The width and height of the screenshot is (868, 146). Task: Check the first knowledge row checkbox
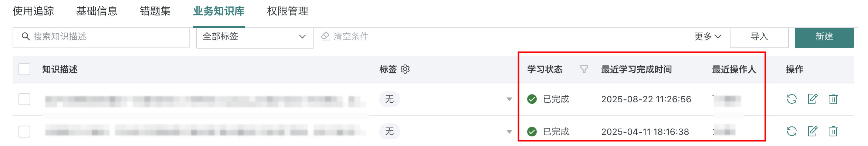(24, 99)
